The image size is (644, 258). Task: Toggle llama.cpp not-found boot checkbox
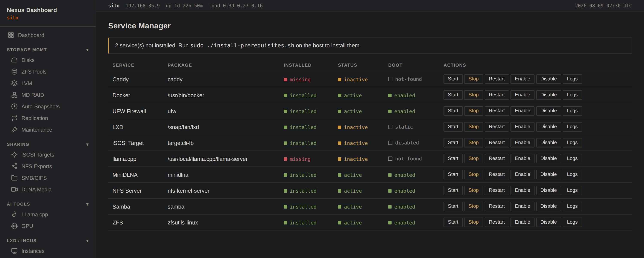coord(390,159)
